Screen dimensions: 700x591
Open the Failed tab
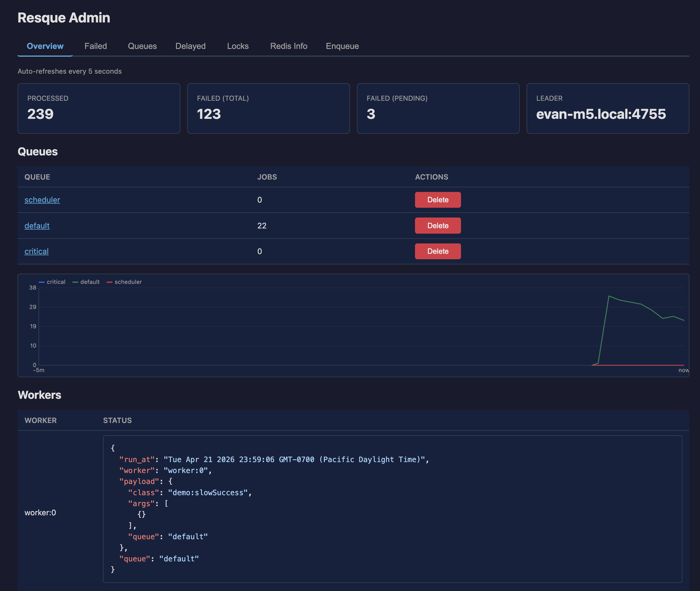click(95, 46)
